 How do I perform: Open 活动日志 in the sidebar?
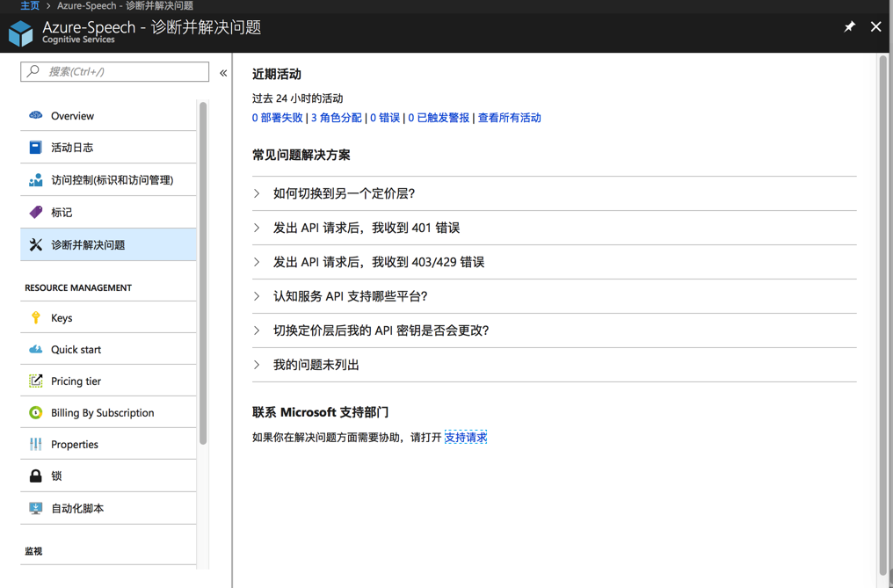click(x=108, y=148)
